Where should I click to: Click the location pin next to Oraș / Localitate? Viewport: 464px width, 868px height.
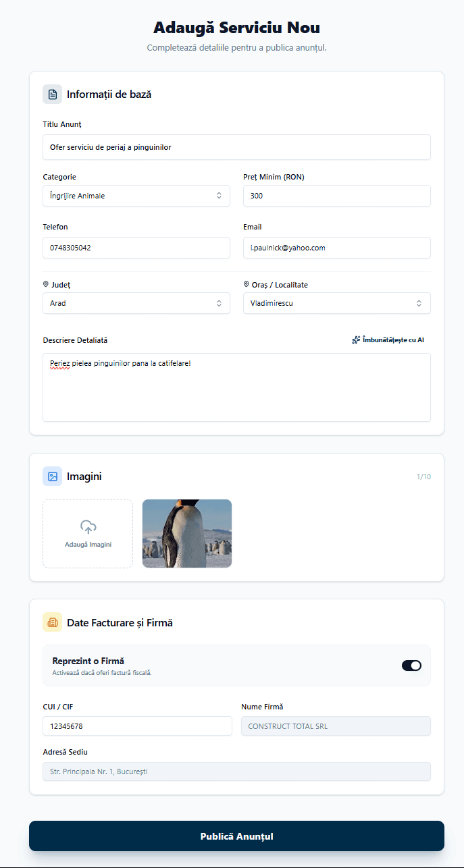247,285
